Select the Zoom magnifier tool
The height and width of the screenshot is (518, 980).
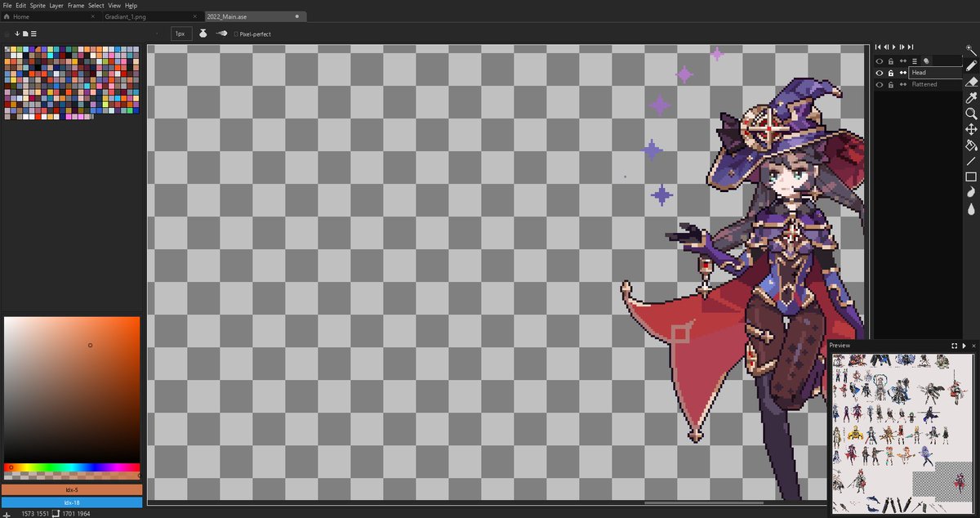point(971,114)
